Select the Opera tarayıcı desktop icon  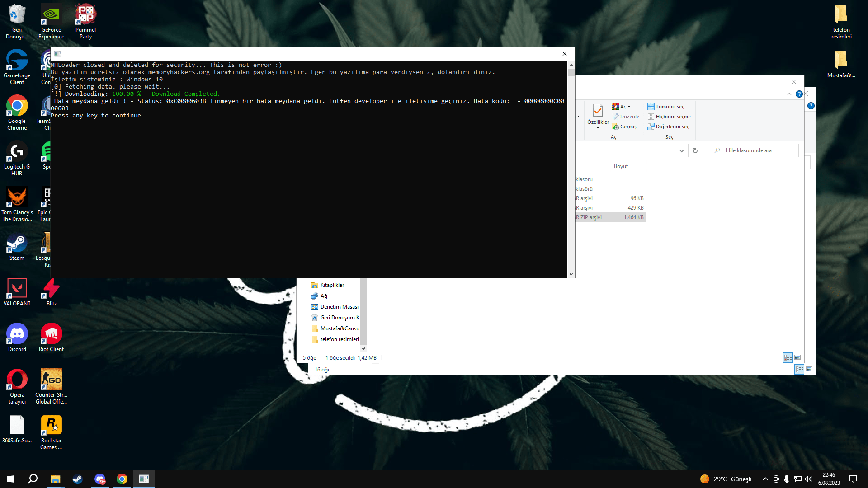(x=17, y=386)
